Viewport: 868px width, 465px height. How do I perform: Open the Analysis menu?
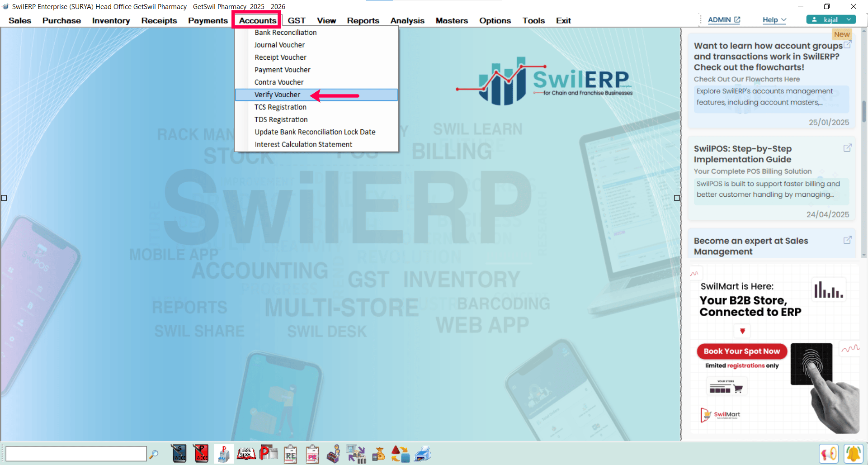tap(407, 21)
